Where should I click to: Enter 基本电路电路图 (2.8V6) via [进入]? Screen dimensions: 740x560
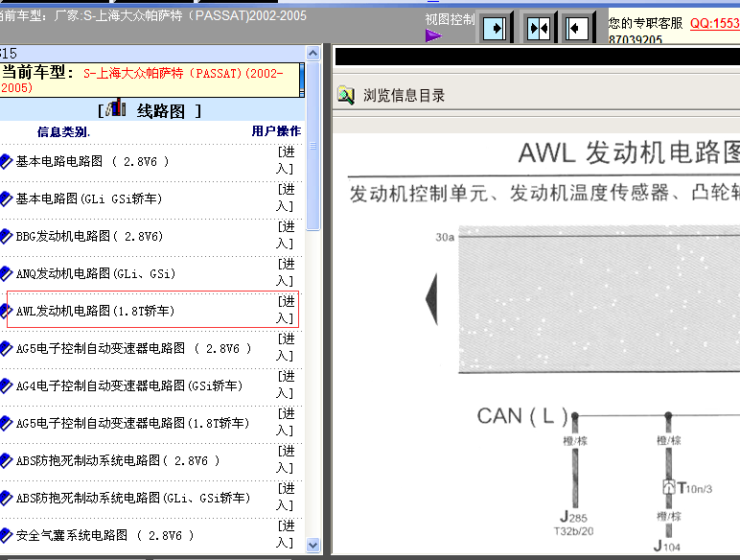click(x=286, y=160)
